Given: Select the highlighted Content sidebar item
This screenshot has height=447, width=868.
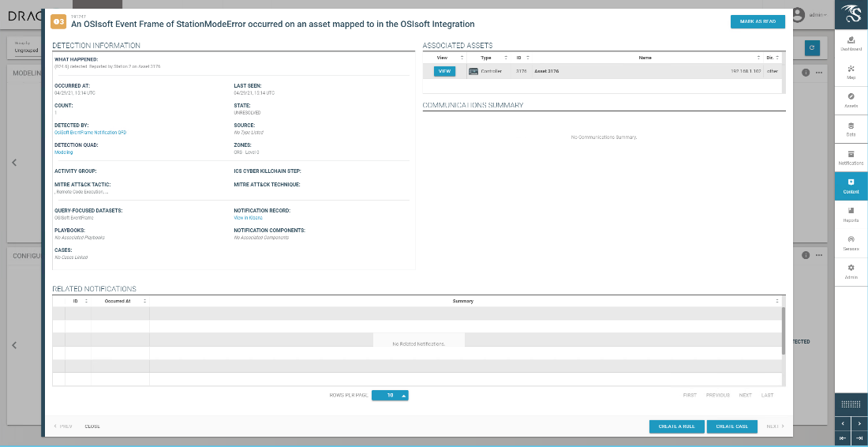Looking at the screenshot, I should [x=851, y=186].
